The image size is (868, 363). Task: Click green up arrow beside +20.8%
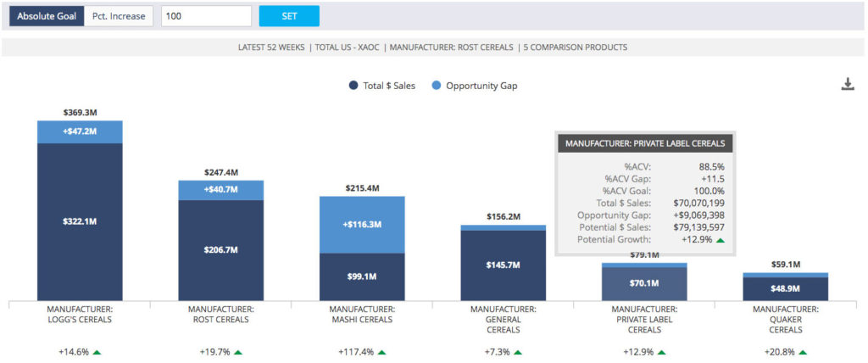(x=803, y=352)
